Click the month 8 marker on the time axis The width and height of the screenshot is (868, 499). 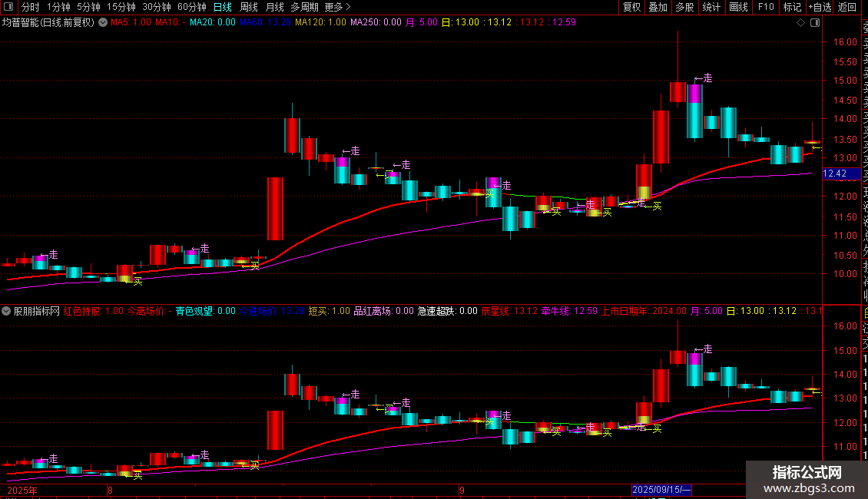(x=110, y=490)
